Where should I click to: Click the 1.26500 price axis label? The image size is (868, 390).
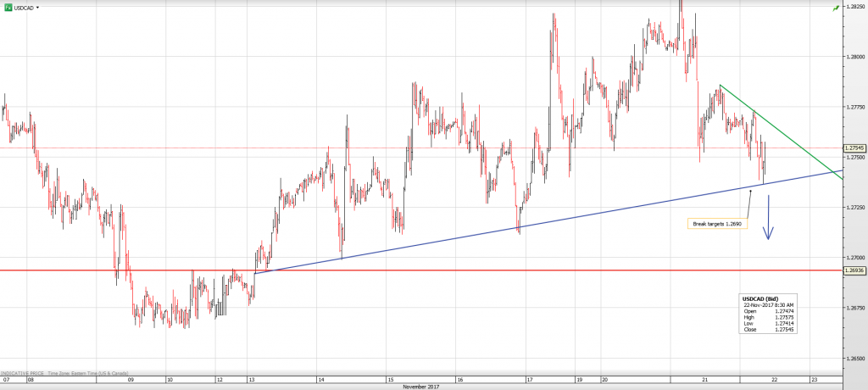click(x=854, y=359)
